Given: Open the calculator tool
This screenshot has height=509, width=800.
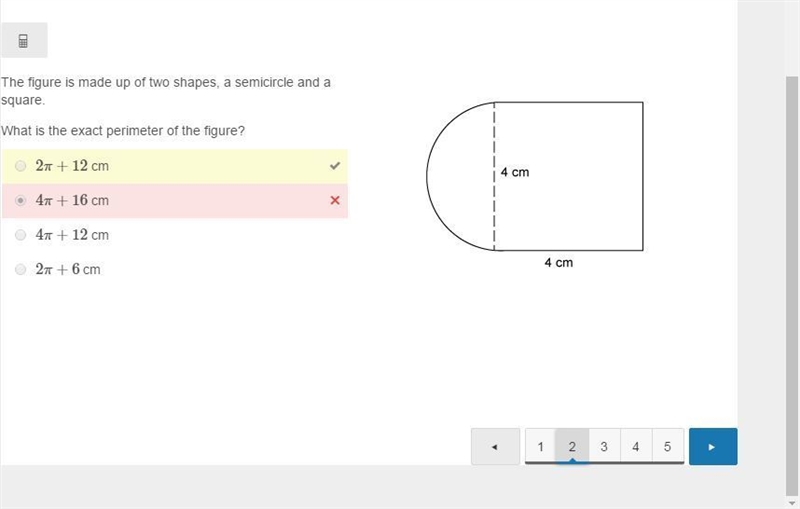Looking at the screenshot, I should 23,40.
